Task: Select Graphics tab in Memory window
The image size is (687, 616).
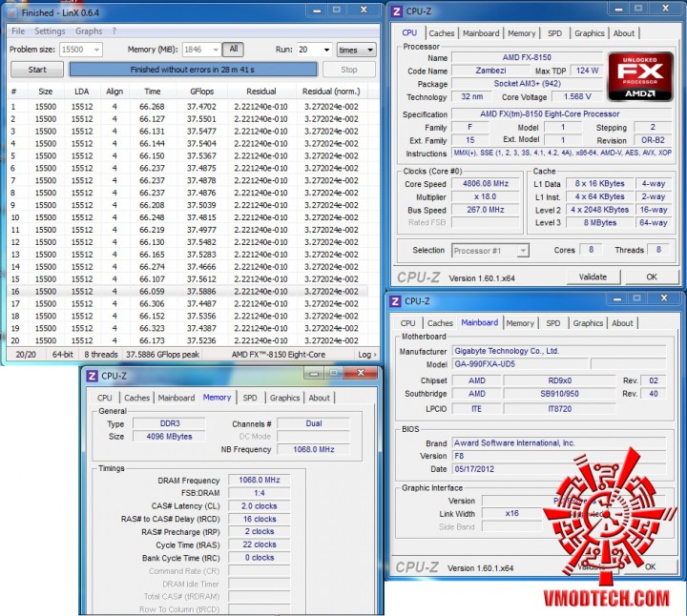Action: [x=284, y=398]
